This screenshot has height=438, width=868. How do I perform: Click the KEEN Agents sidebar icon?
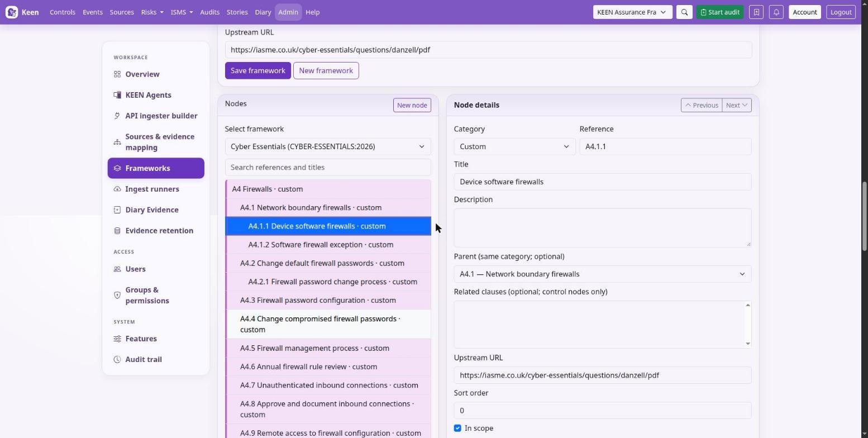coord(117,95)
